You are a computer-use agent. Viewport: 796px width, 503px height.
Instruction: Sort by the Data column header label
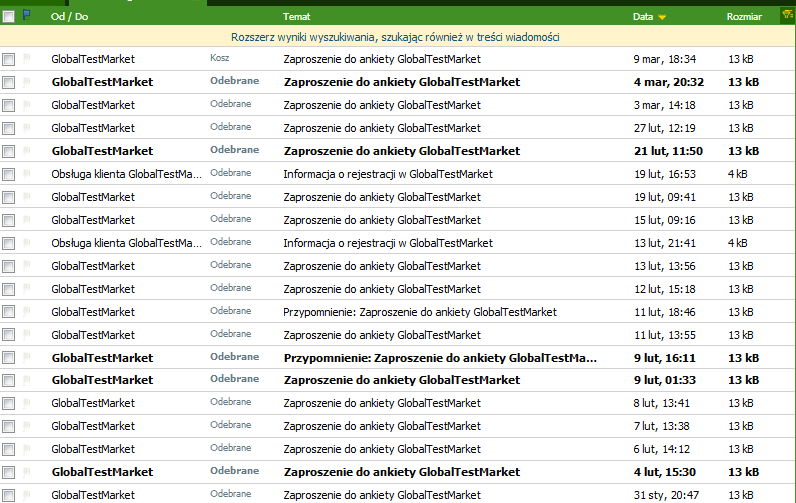coord(643,16)
